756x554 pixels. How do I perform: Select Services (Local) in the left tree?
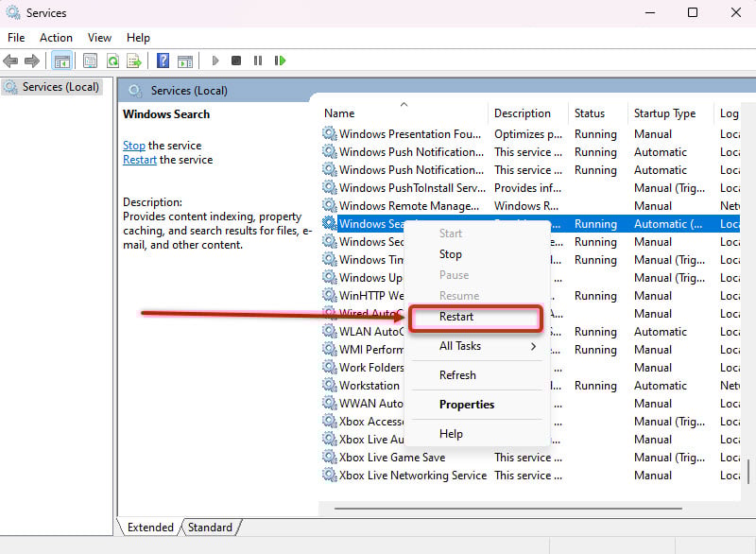(x=52, y=87)
